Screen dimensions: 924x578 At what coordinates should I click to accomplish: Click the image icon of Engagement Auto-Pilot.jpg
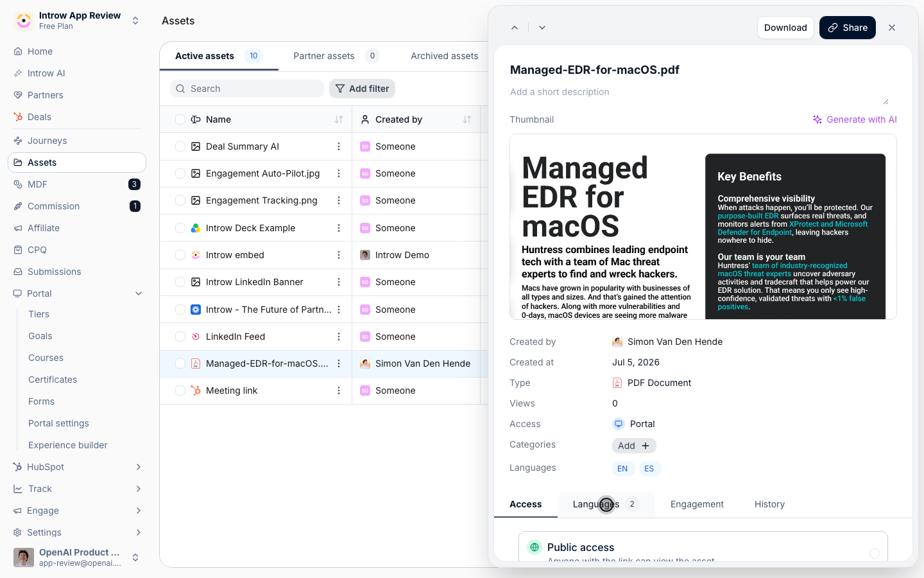(196, 173)
